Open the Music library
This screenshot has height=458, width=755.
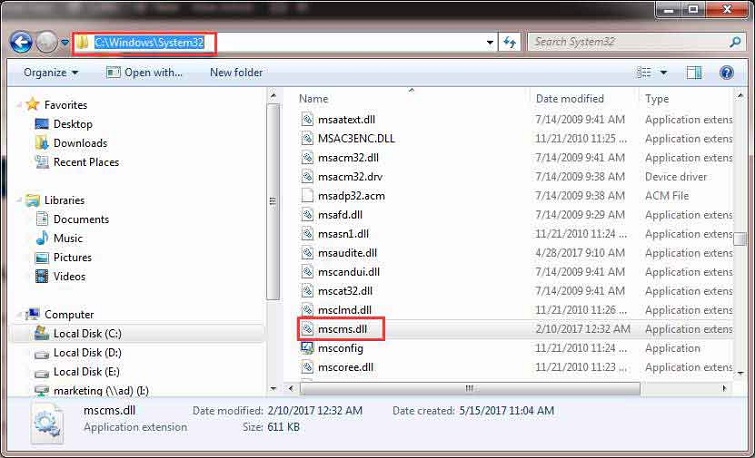point(68,238)
